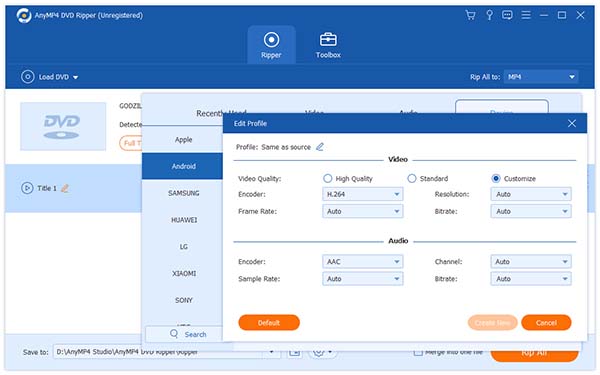This screenshot has height=375, width=600.
Task: Click the Cancel button
Action: coord(546,323)
